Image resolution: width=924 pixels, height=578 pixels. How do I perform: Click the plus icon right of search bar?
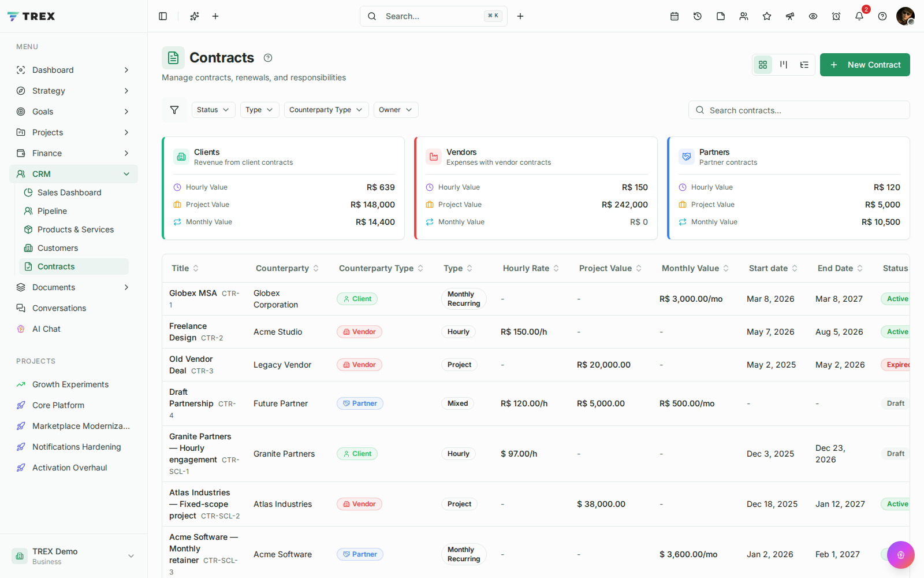click(520, 16)
